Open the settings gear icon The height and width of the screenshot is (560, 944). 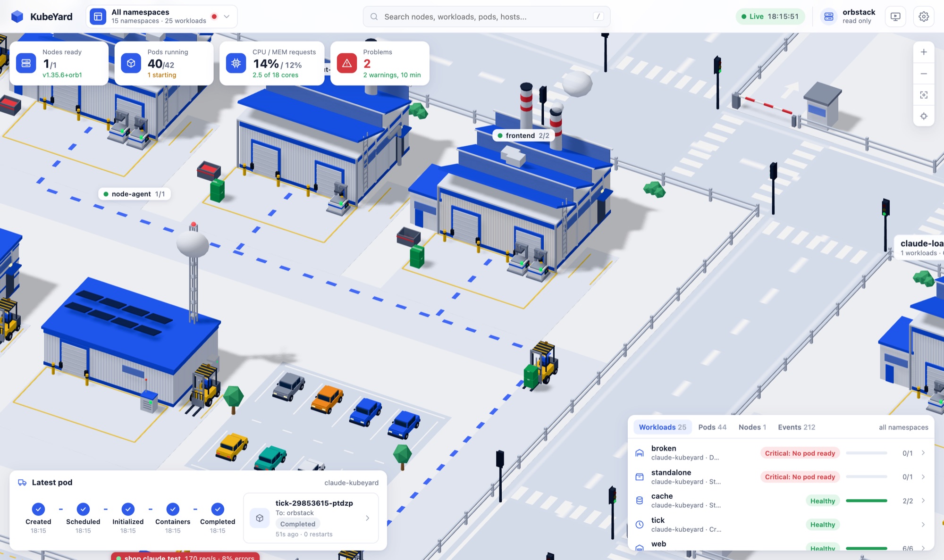pyautogui.click(x=924, y=17)
